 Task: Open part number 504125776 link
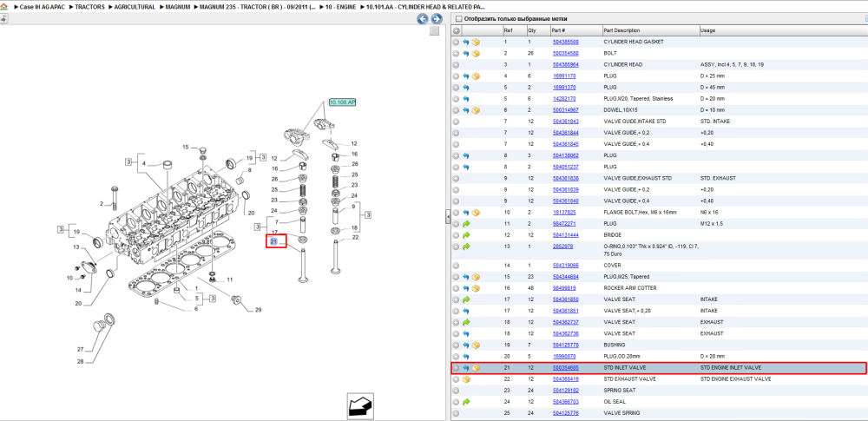[566, 412]
